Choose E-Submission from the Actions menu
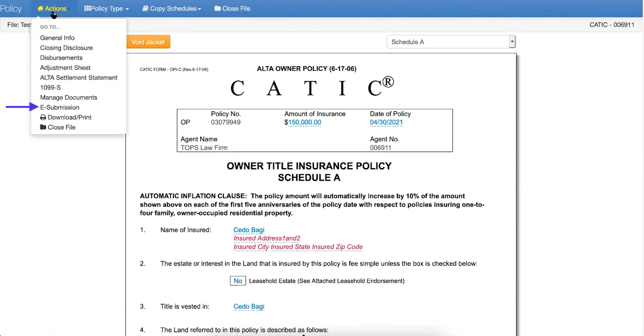 point(60,107)
